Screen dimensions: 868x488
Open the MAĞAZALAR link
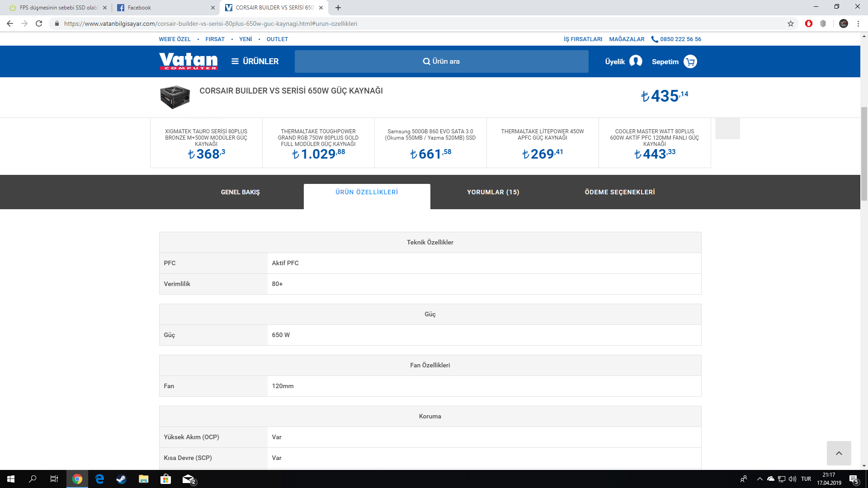[627, 39]
